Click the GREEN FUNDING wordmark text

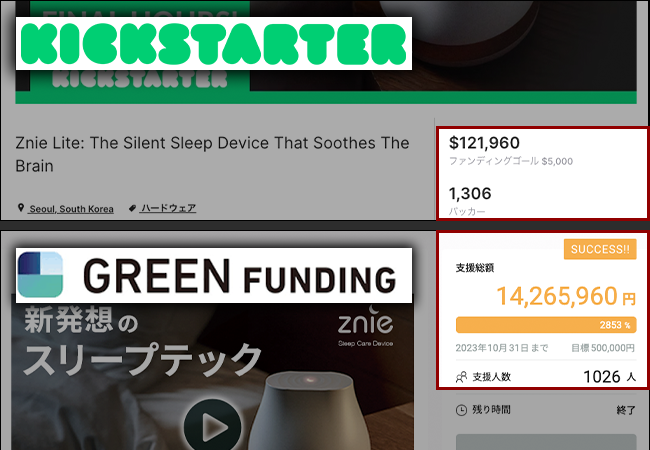point(240,275)
